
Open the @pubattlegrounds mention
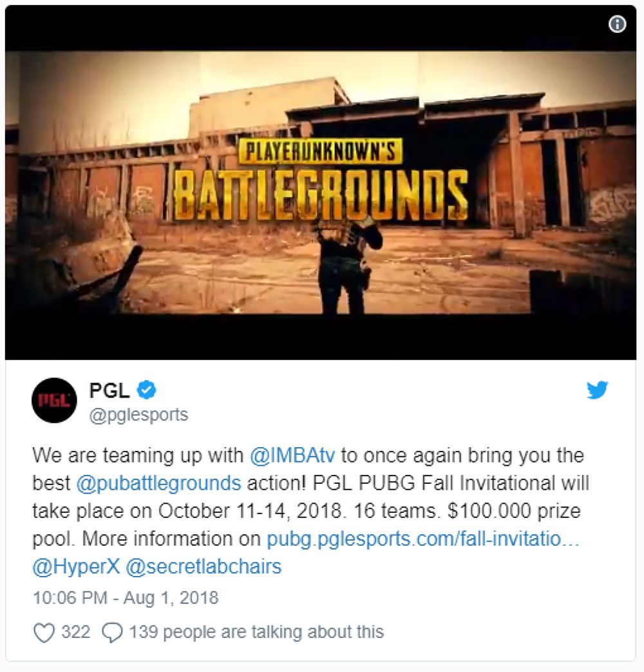point(158,483)
